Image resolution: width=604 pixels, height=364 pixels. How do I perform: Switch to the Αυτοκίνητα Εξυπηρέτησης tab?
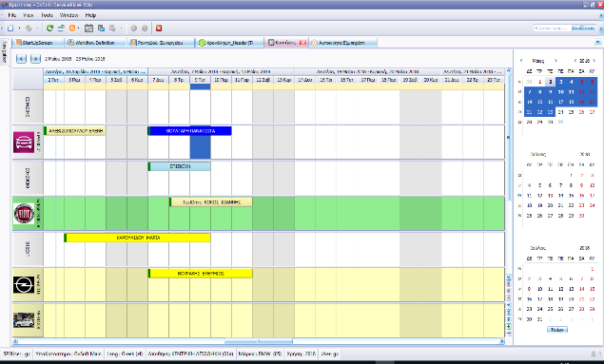point(342,43)
